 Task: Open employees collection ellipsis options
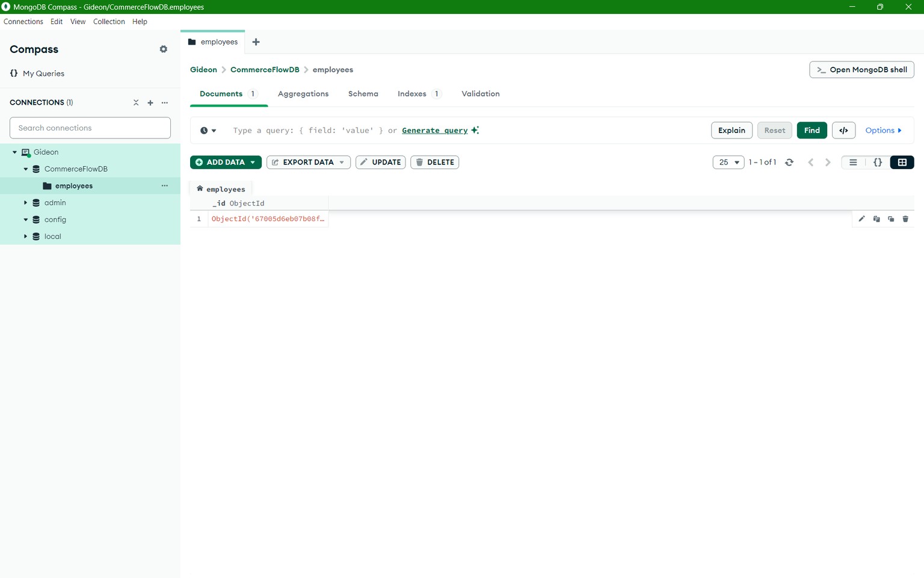[165, 186]
